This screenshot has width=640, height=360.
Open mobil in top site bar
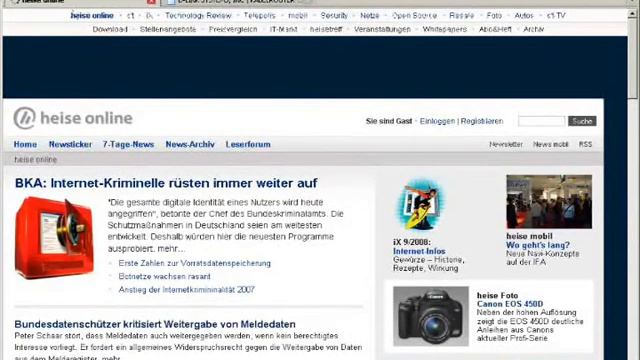pos(298,16)
